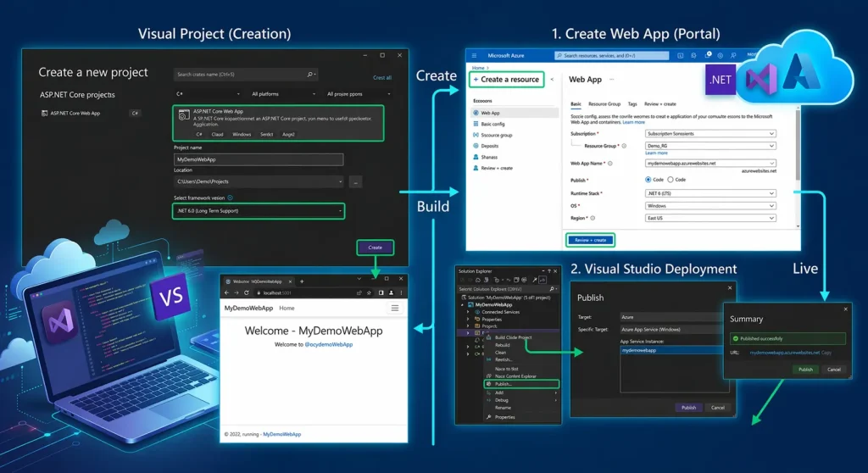Click the Project name input field
The image size is (868, 473).
259,159
